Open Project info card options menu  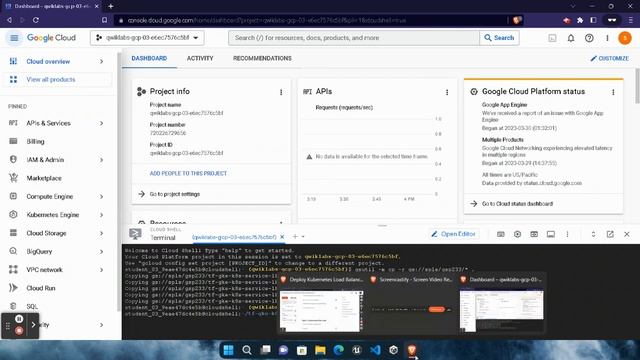(281, 92)
